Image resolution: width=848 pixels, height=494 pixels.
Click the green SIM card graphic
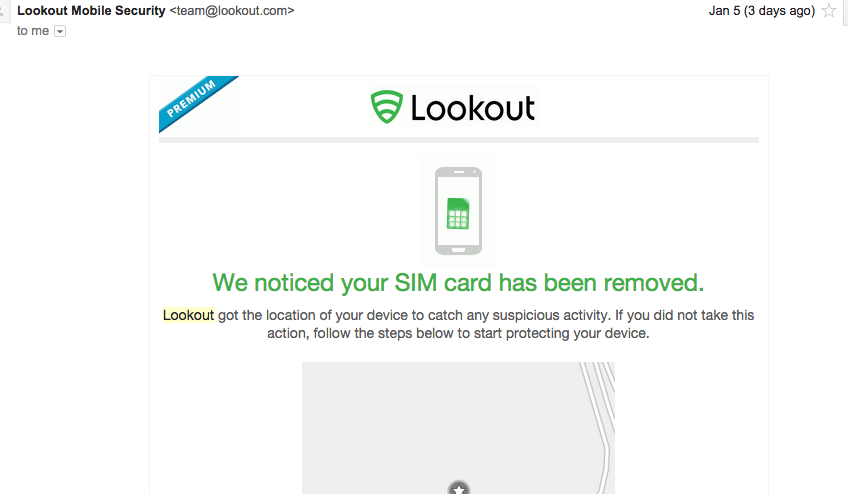pyautogui.click(x=458, y=214)
